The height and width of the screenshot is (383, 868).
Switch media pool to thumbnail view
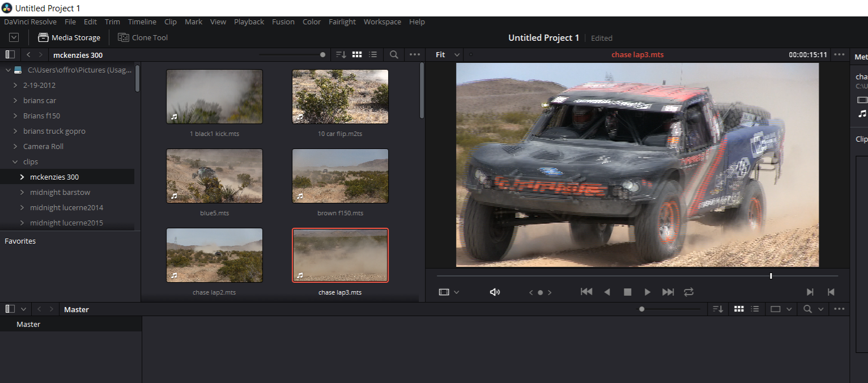739,309
